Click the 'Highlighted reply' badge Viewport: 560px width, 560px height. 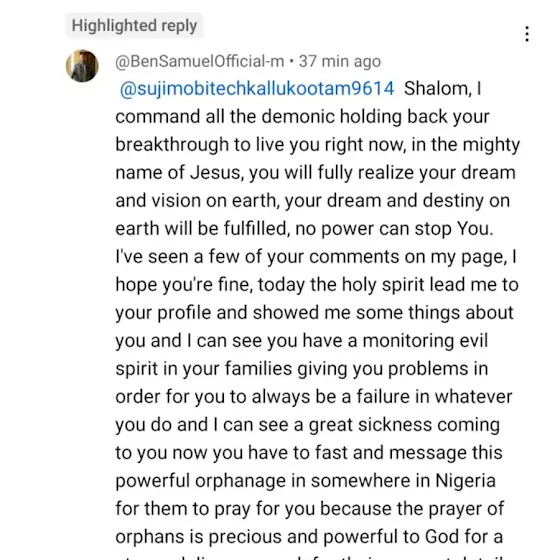(x=134, y=26)
